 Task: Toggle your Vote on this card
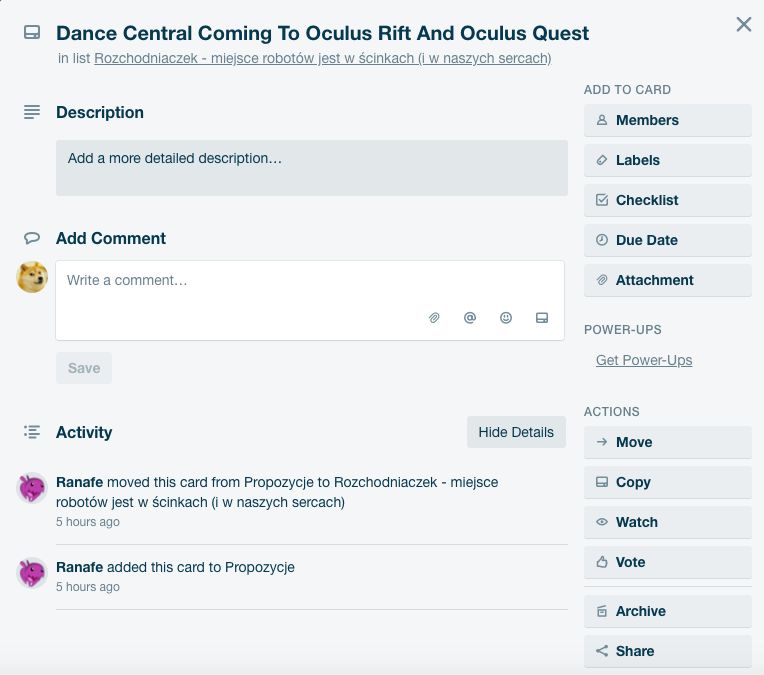pyautogui.click(x=668, y=562)
